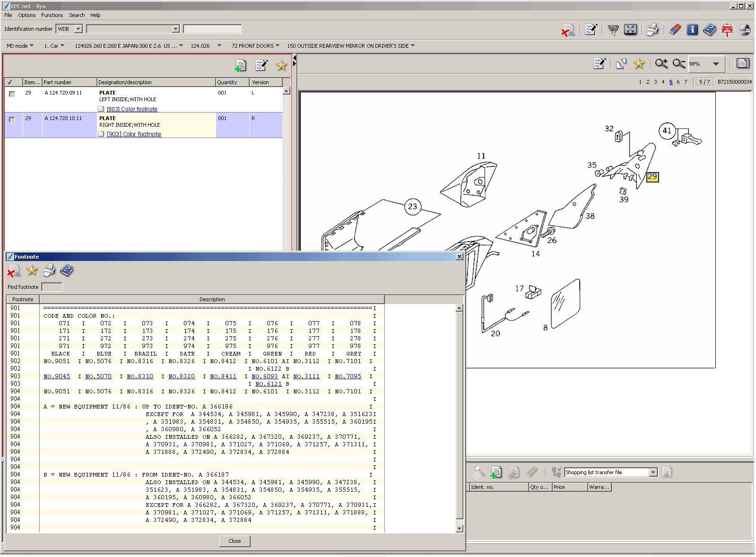This screenshot has width=756, height=557.
Task: Tick the checkbox for part A 124 720 09 11
Action: coord(12,94)
